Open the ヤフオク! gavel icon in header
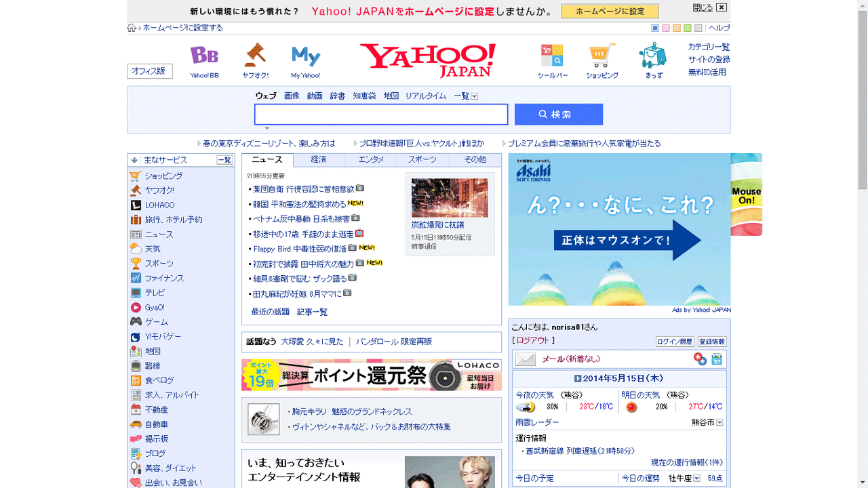This screenshot has width=868, height=488. pyautogui.click(x=256, y=55)
